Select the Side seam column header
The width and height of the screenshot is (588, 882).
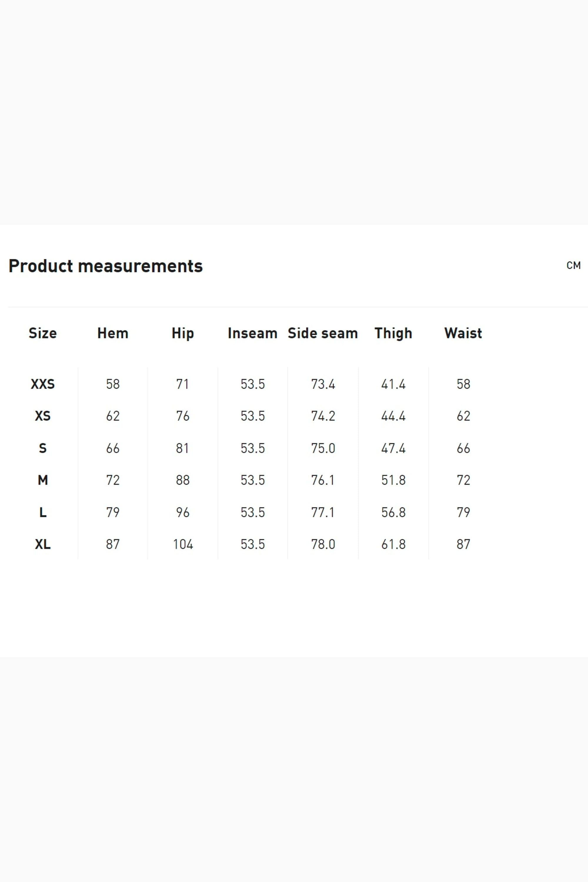point(323,333)
